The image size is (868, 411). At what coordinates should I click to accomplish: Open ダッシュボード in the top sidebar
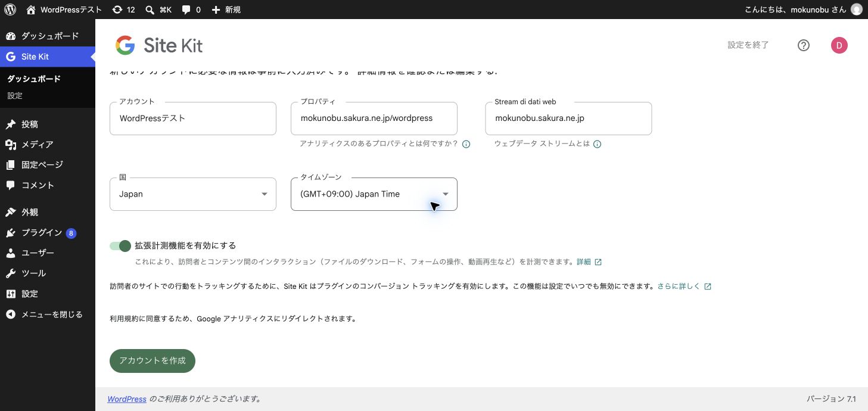coord(48,36)
